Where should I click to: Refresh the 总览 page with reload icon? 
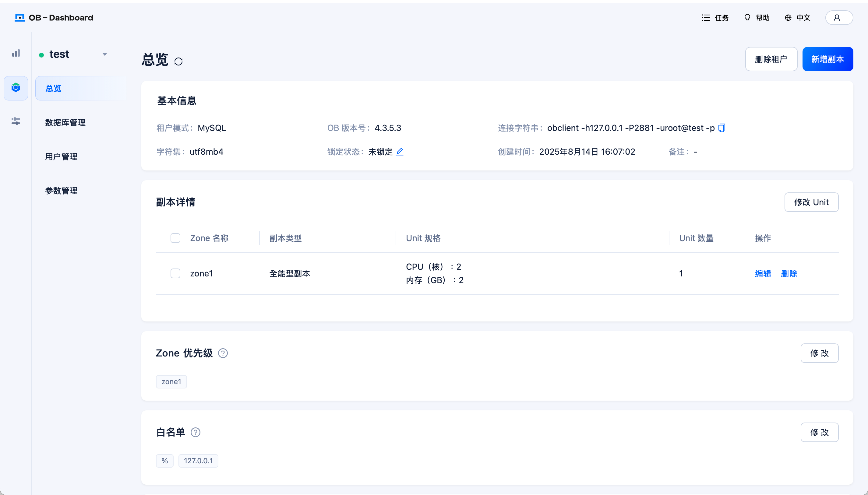pyautogui.click(x=178, y=61)
